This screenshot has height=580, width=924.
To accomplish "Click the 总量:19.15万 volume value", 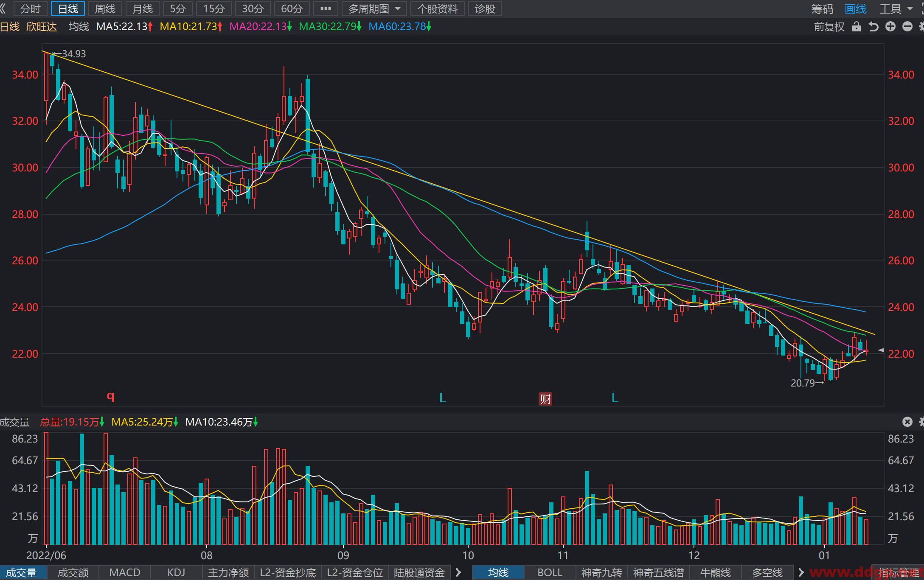I will pos(72,422).
